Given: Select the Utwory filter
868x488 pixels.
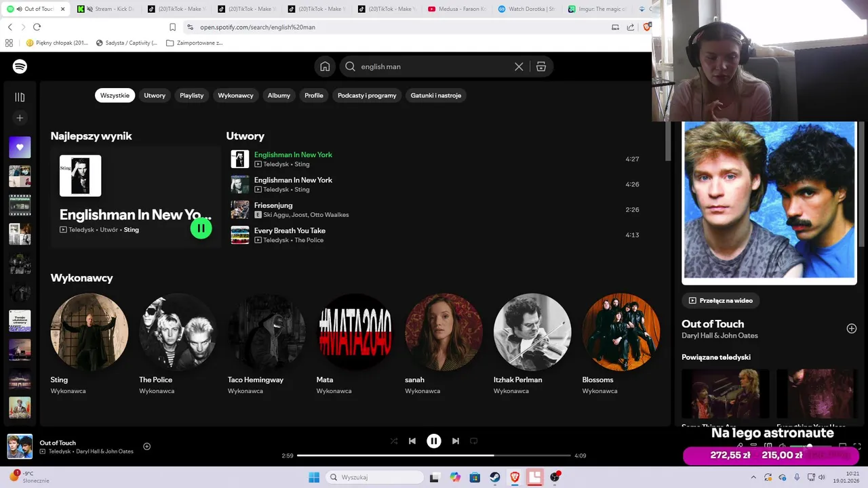Looking at the screenshot, I should 155,96.
